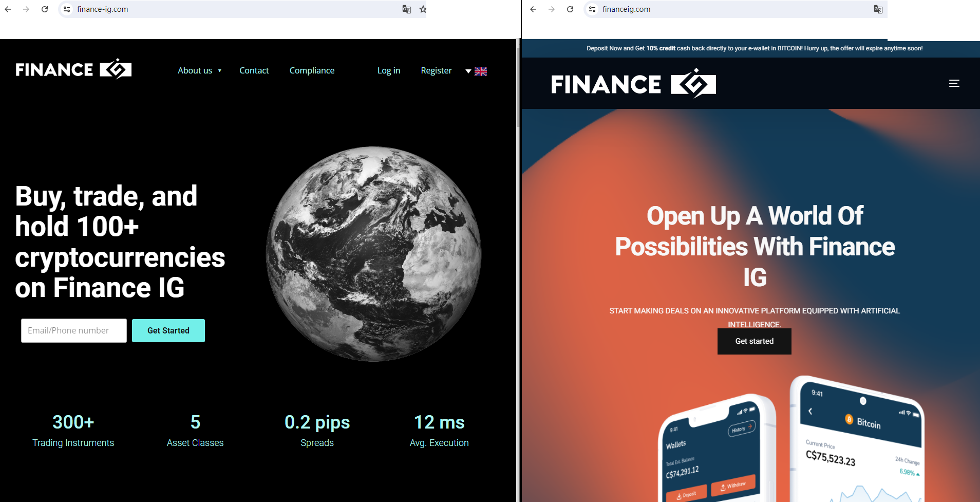
Task: Open the hamburger menu on financeig.com
Action: pyautogui.click(x=954, y=83)
